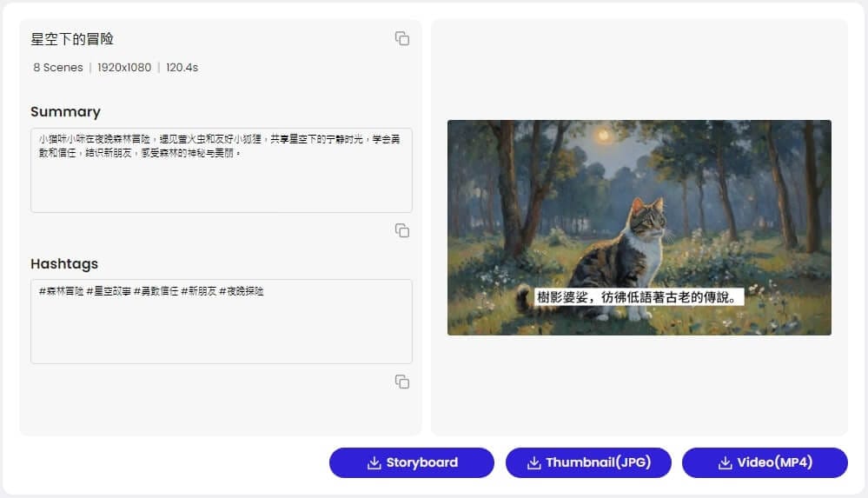The height and width of the screenshot is (498, 868).
Task: Copy the title 星空下的冒险 using copy icon
Action: (x=401, y=38)
